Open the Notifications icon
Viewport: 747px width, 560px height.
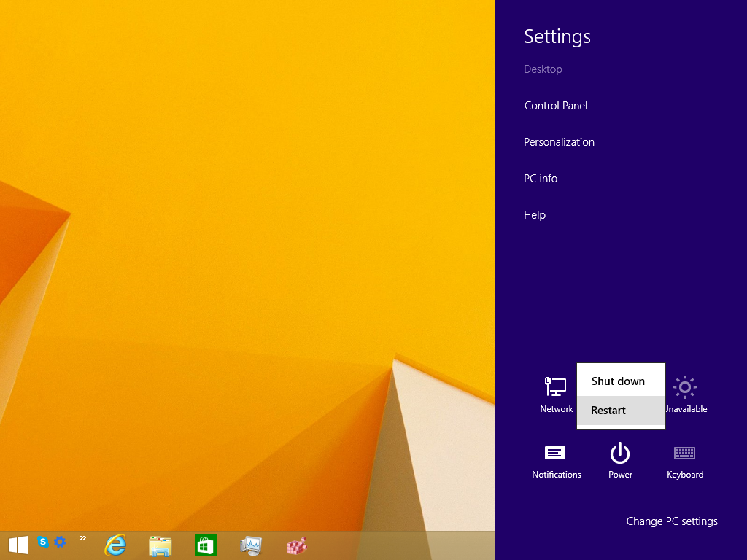(x=556, y=460)
